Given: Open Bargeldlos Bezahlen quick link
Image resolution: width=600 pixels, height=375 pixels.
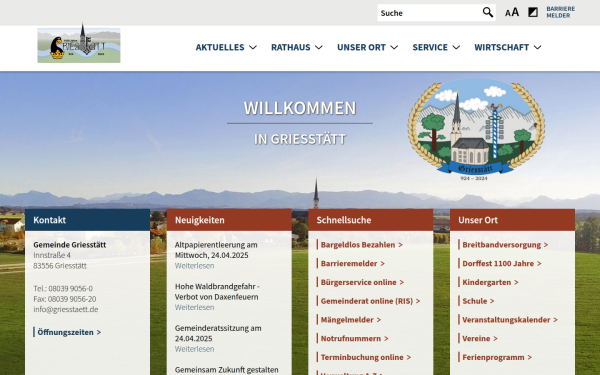Looking at the screenshot, I should pyautogui.click(x=361, y=245).
